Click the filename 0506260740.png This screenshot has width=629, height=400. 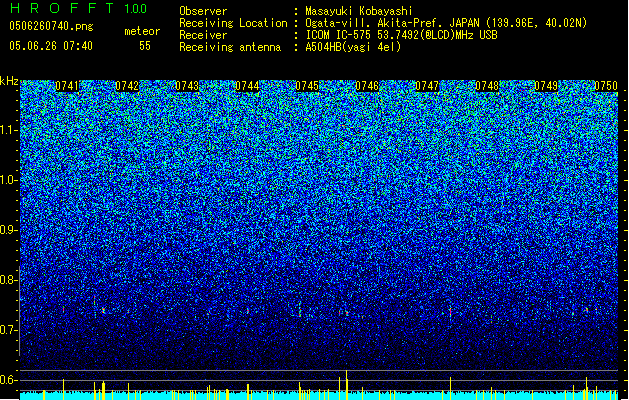click(x=51, y=26)
